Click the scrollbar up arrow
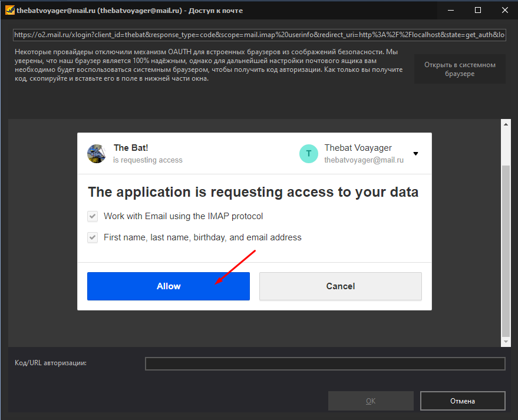 click(x=506, y=124)
